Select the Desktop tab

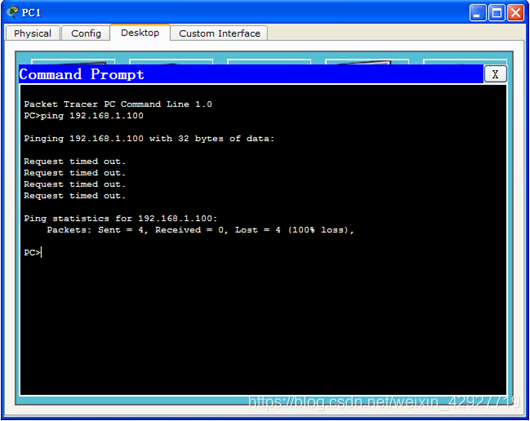[140, 33]
